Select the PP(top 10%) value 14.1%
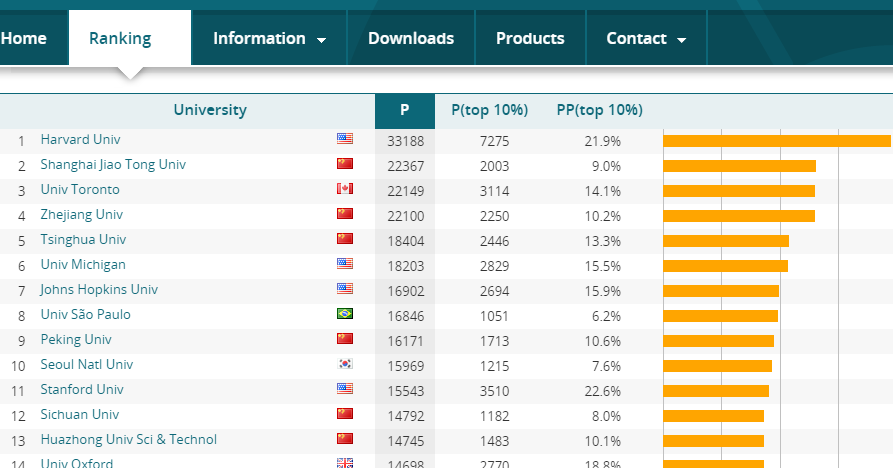 click(603, 191)
